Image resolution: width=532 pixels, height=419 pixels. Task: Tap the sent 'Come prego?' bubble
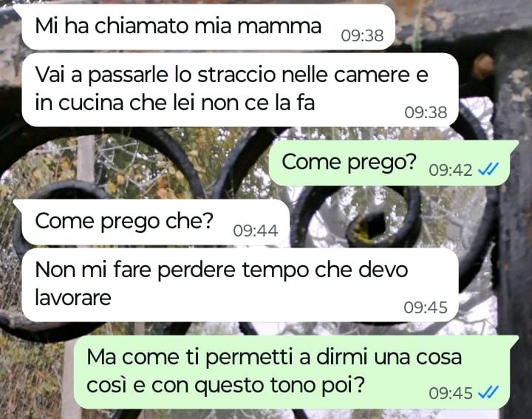point(394,163)
